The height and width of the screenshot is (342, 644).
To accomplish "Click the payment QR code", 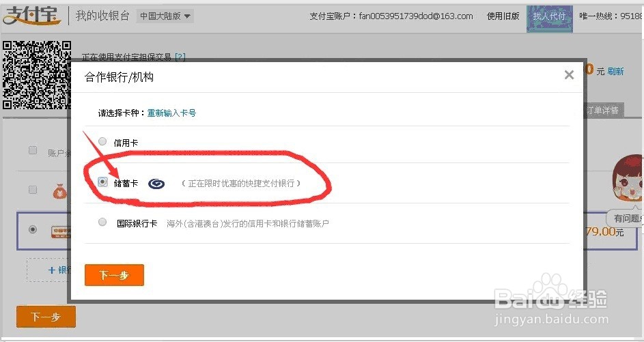I will coord(37,74).
